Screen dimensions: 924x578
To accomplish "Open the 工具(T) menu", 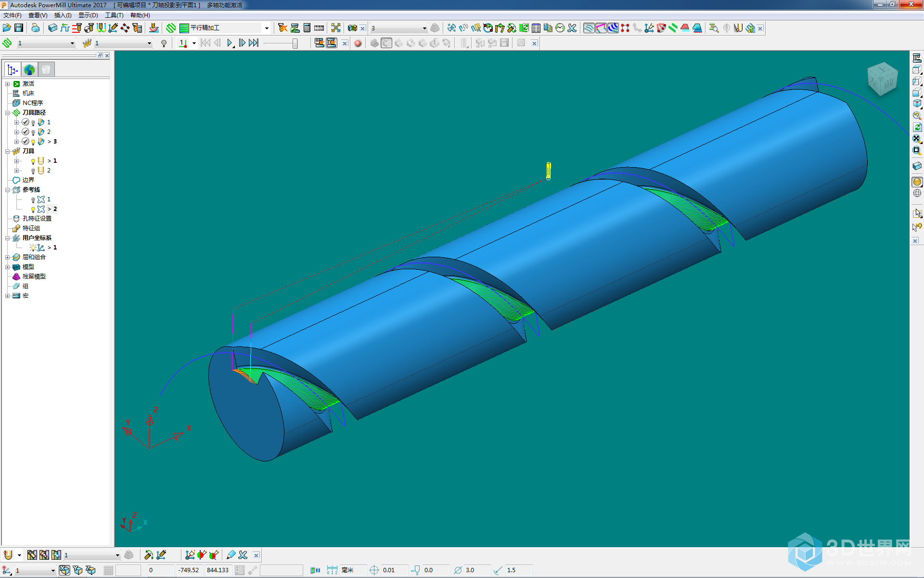I will point(114,15).
